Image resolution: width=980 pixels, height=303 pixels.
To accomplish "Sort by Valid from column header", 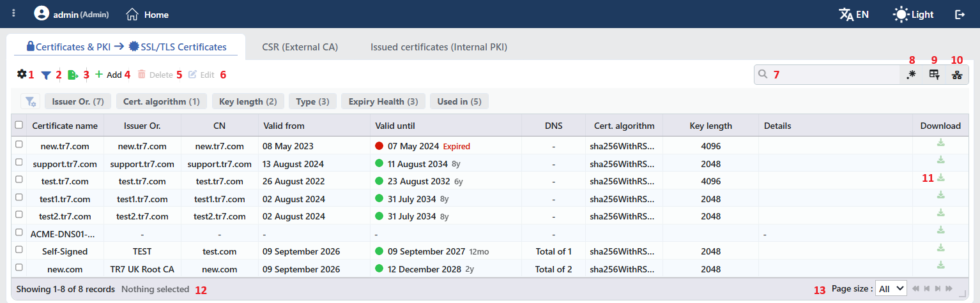I will (314, 126).
